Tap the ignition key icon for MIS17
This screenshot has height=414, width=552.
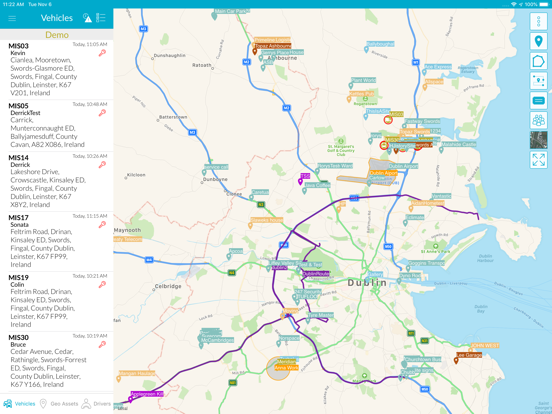tap(102, 225)
